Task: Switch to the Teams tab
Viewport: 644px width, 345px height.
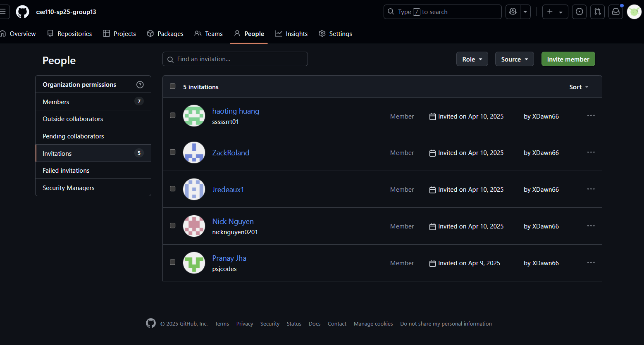Action: (x=209, y=33)
